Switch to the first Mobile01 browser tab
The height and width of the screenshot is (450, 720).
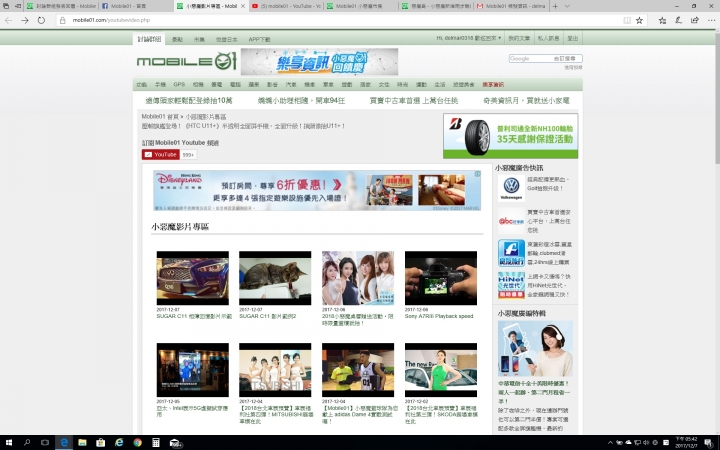[x=61, y=6]
